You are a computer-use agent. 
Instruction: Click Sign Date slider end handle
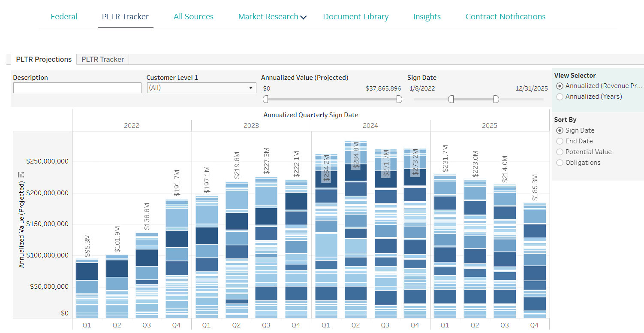496,99
